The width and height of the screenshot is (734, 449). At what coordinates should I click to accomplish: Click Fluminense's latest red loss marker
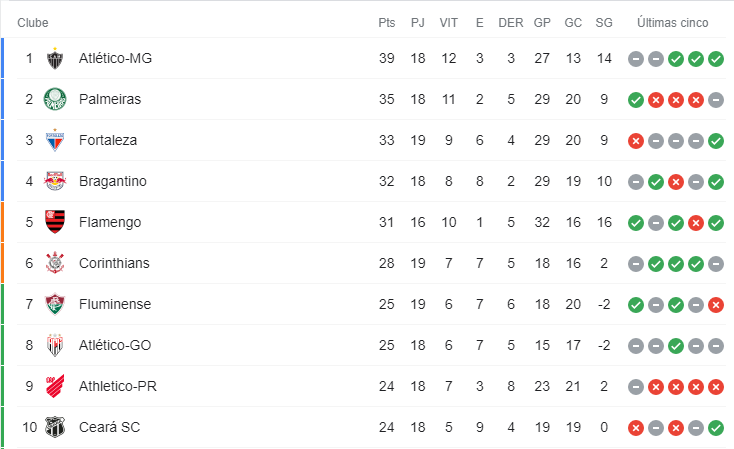(x=716, y=305)
